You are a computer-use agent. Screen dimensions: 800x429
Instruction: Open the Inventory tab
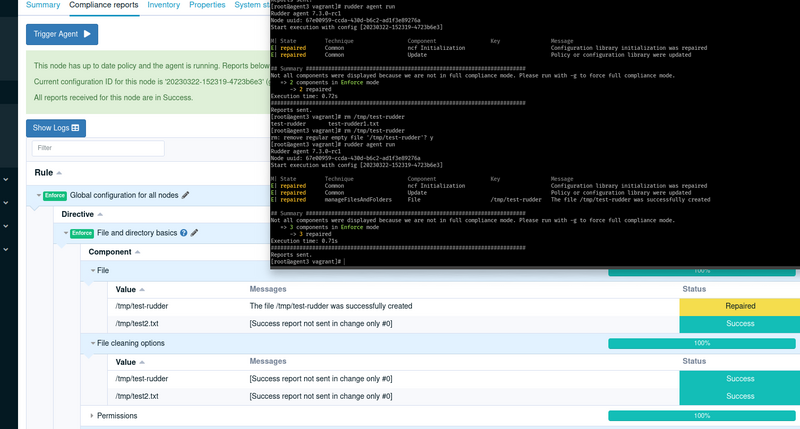(163, 5)
